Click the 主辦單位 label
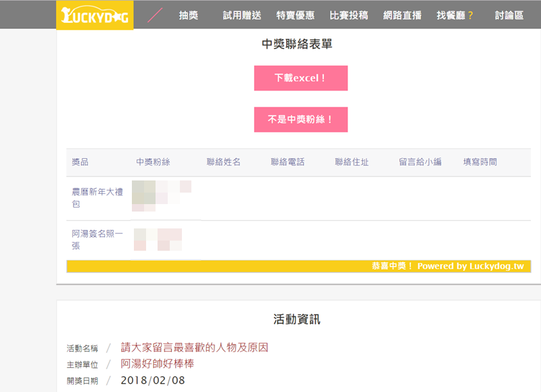The height and width of the screenshot is (392, 541). pos(82,365)
